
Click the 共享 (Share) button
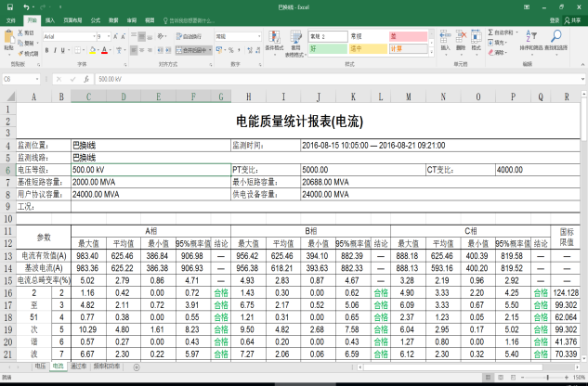(x=572, y=20)
